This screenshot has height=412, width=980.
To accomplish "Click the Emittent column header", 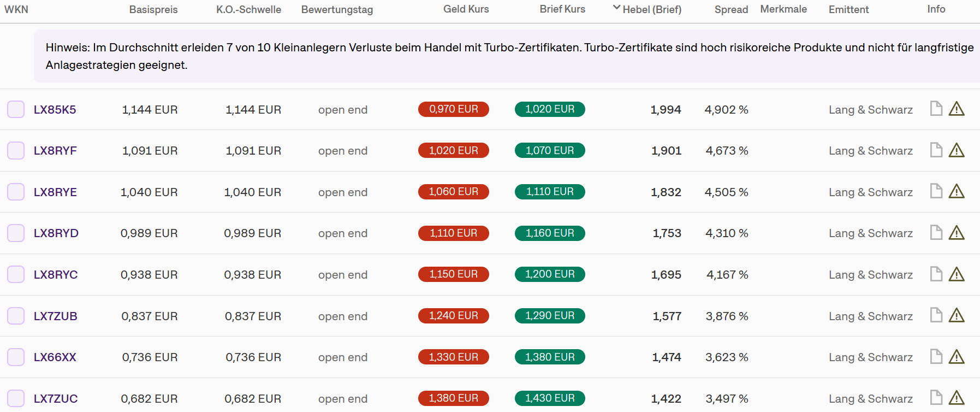I will pyautogui.click(x=848, y=9).
